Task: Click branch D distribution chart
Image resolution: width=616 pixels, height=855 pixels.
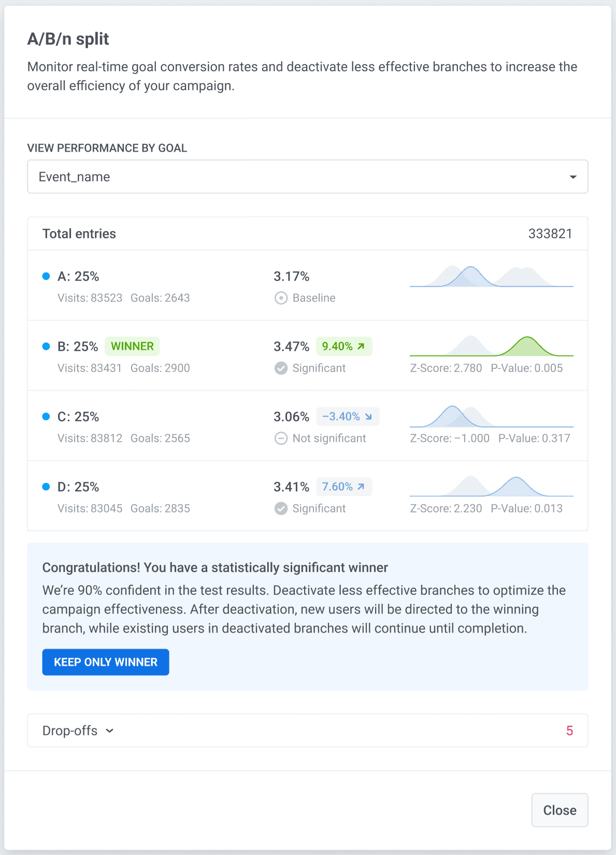Action: (x=491, y=487)
